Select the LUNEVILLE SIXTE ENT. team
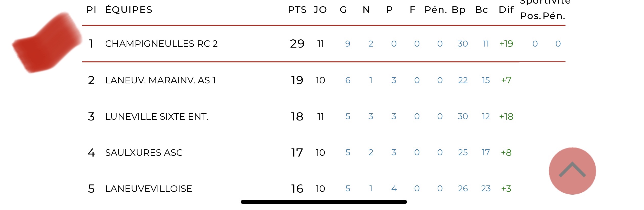The image size is (644, 210). click(x=157, y=117)
